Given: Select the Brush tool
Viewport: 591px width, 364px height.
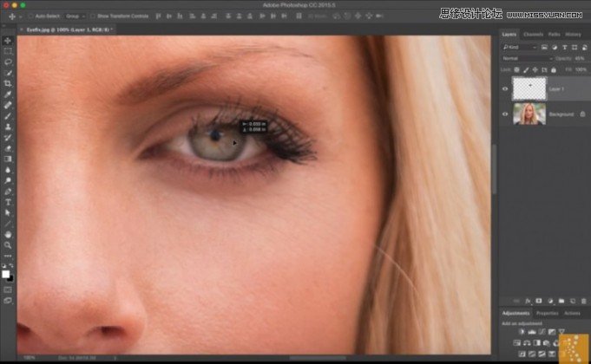Looking at the screenshot, I should coord(8,116).
